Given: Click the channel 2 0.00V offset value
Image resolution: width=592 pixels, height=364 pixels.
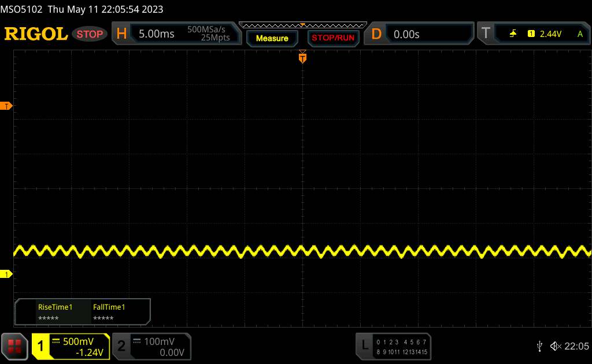Looking at the screenshot, I should point(172,352).
